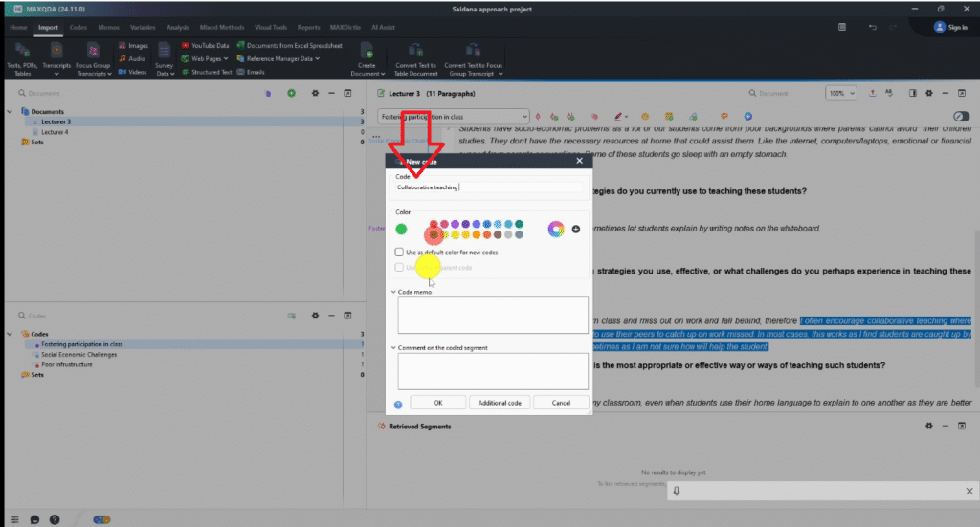Open Retrieved Segments settings gear
980x527 pixels.
click(x=927, y=426)
